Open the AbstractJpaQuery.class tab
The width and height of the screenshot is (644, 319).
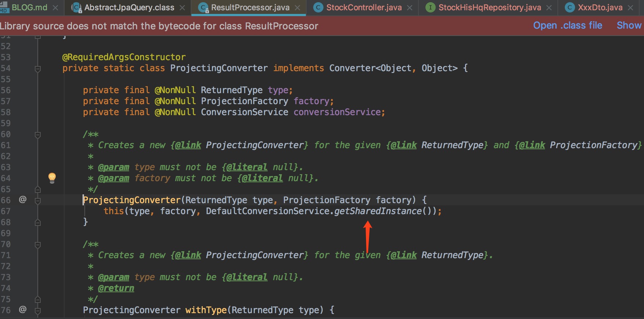[x=129, y=7]
